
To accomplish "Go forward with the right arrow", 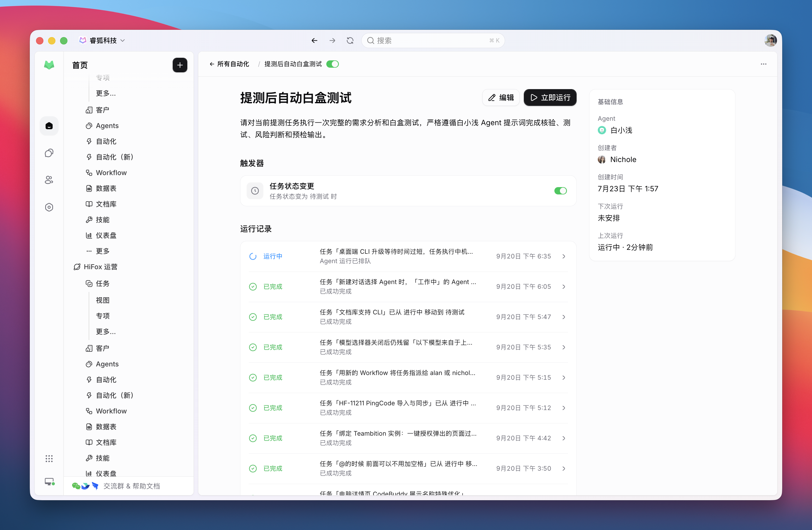I will [x=332, y=41].
